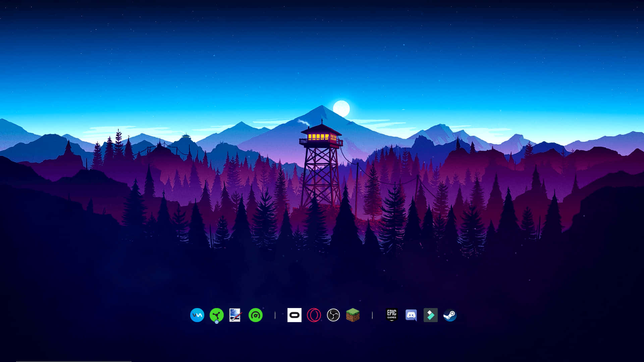The image size is (644, 362).
Task: Click the glowing moon on the wallpaper
Action: 341,109
